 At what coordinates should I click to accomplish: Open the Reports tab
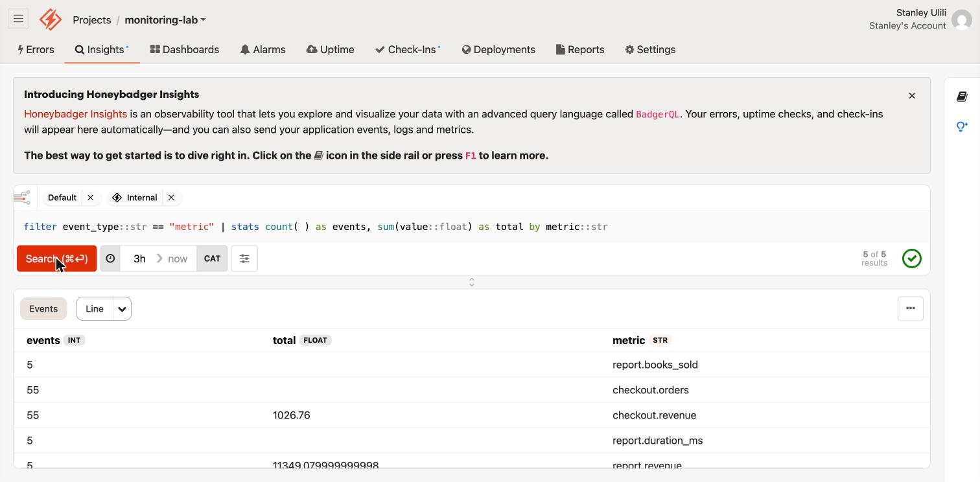[x=580, y=49]
